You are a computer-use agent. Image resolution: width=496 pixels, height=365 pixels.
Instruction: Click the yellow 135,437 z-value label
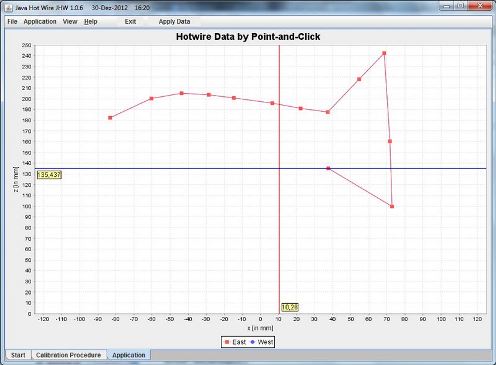49,175
